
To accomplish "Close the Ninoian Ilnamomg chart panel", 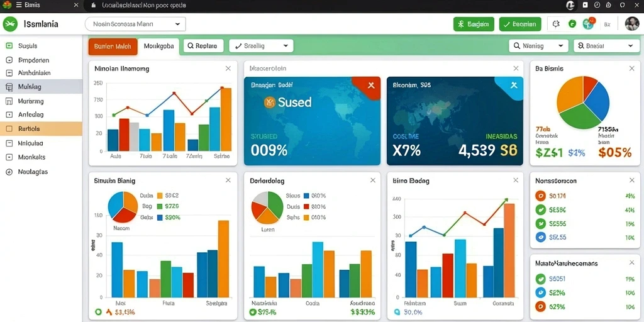I will point(228,69).
